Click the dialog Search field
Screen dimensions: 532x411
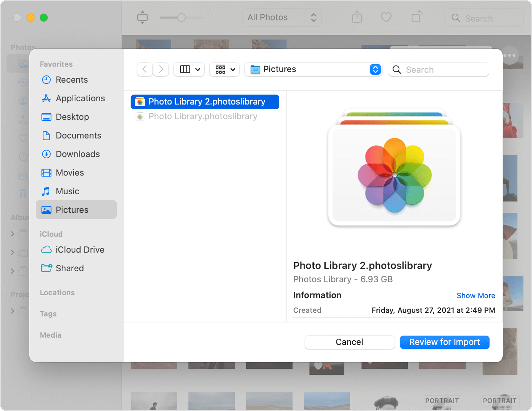439,70
